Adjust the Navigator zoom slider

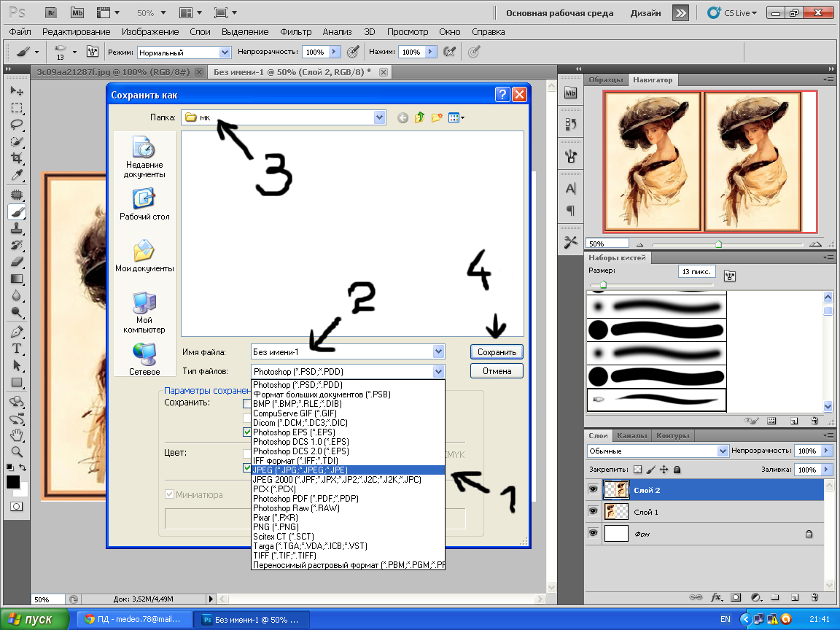(718, 244)
